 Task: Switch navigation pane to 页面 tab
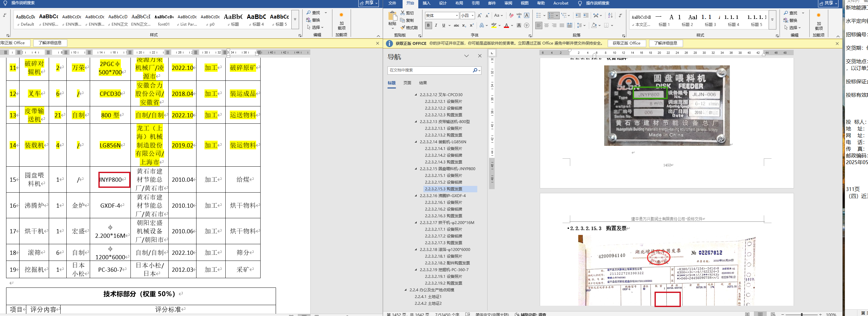(x=407, y=83)
